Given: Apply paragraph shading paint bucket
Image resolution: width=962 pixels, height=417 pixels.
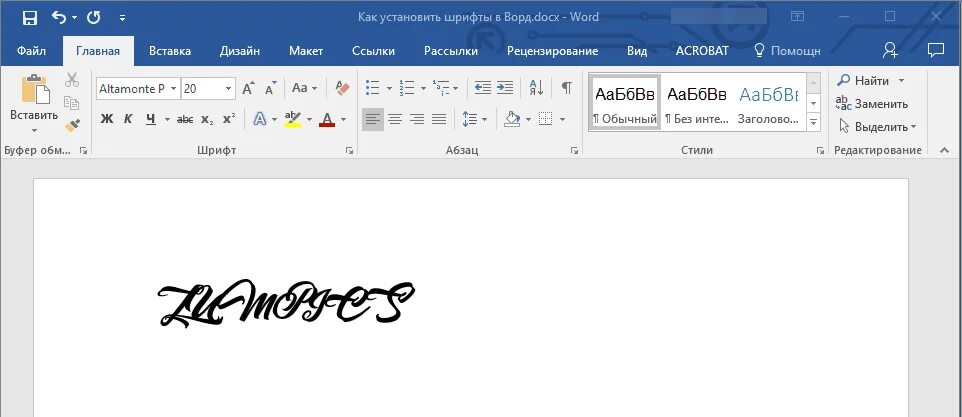Looking at the screenshot, I should pos(512,119).
